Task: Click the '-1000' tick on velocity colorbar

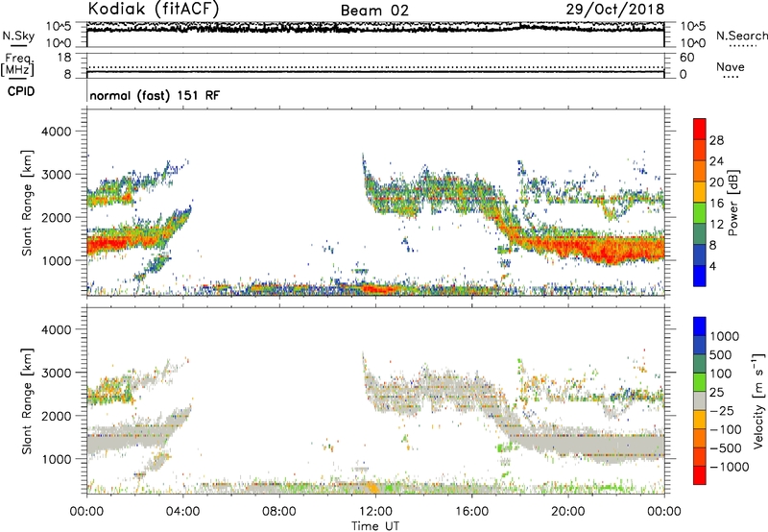Action: 729,467
